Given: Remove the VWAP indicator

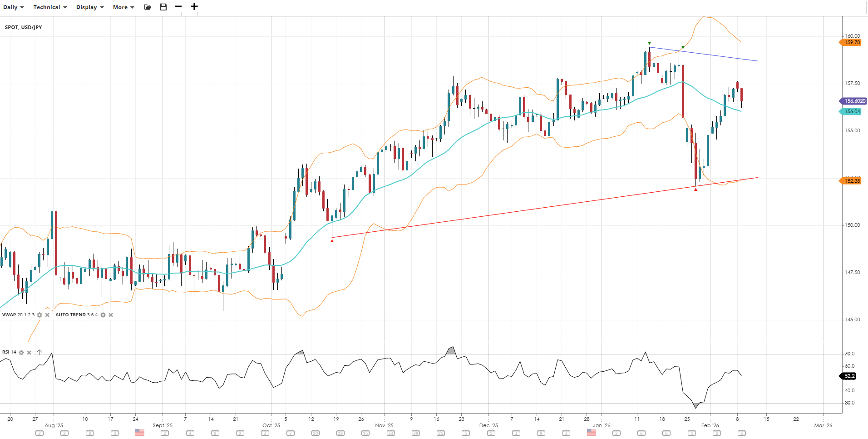Looking at the screenshot, I should tap(47, 315).
